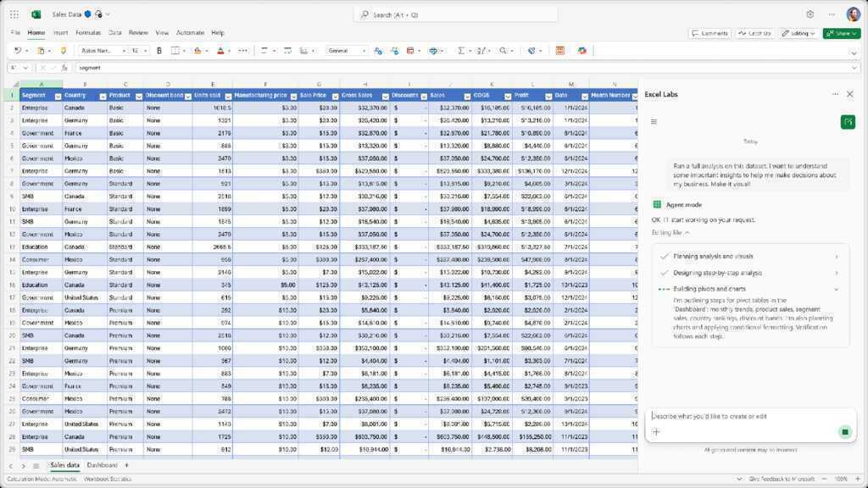Click the green Share button
Image resolution: width=868 pixels, height=488 pixels.
[x=843, y=33]
